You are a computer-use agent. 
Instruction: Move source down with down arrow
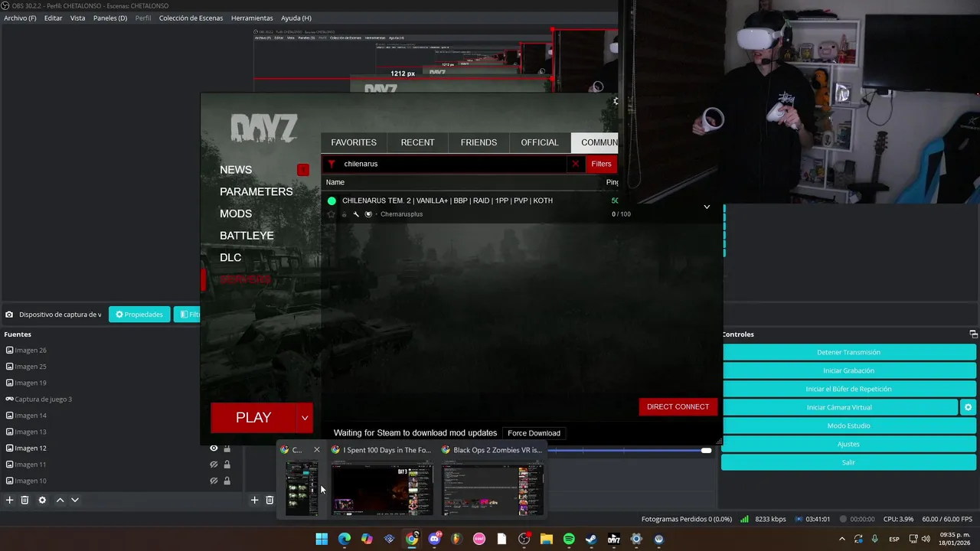pos(75,500)
